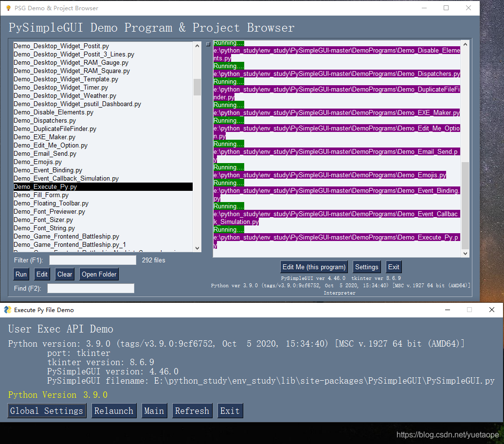Click Exit in Execute Py File Demo
This screenshot has height=444, width=504.
click(230, 410)
